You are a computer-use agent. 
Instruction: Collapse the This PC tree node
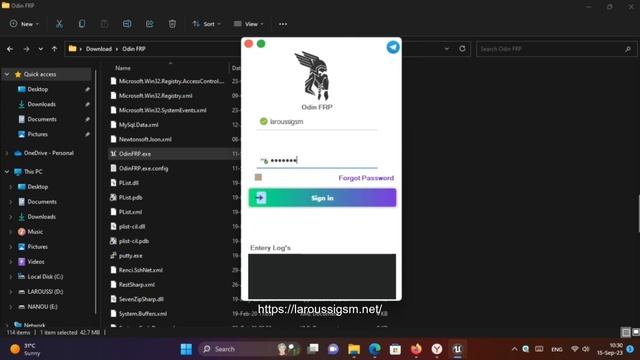[7, 172]
